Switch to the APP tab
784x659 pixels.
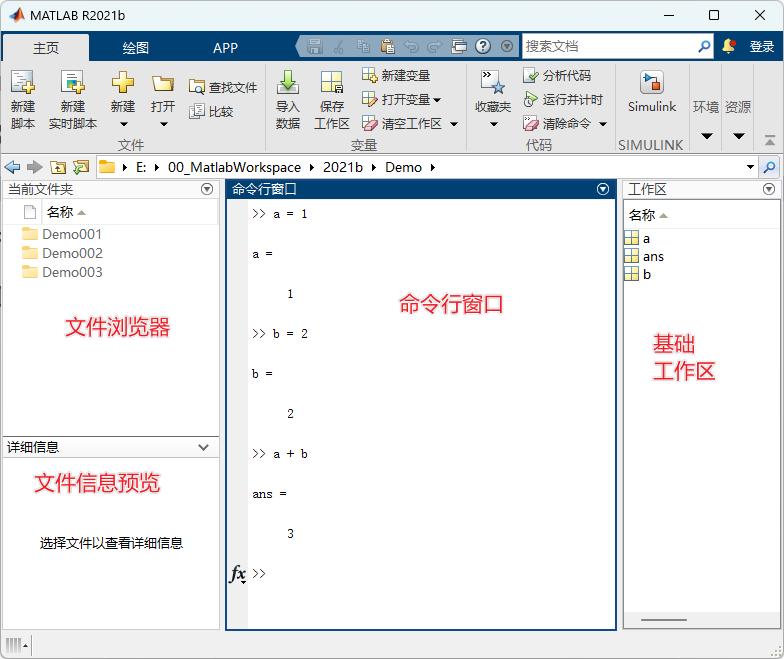click(x=226, y=48)
